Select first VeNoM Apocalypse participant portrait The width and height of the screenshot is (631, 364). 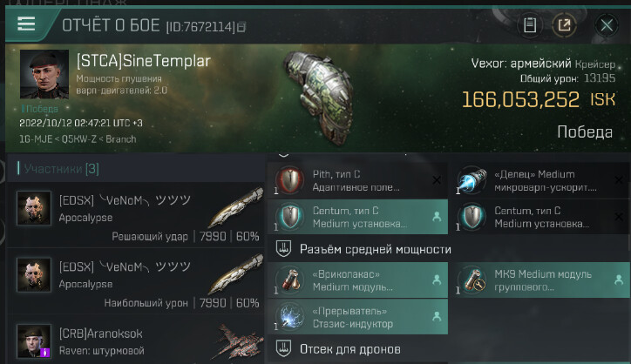tap(34, 208)
